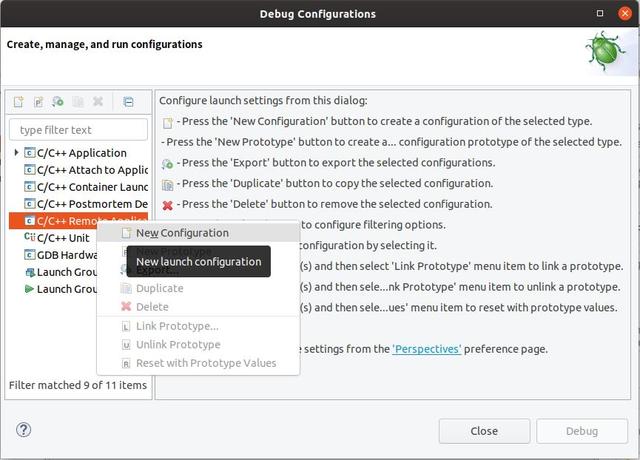Click the C/C++ Unit item icon
The image size is (640, 460).
(29, 237)
